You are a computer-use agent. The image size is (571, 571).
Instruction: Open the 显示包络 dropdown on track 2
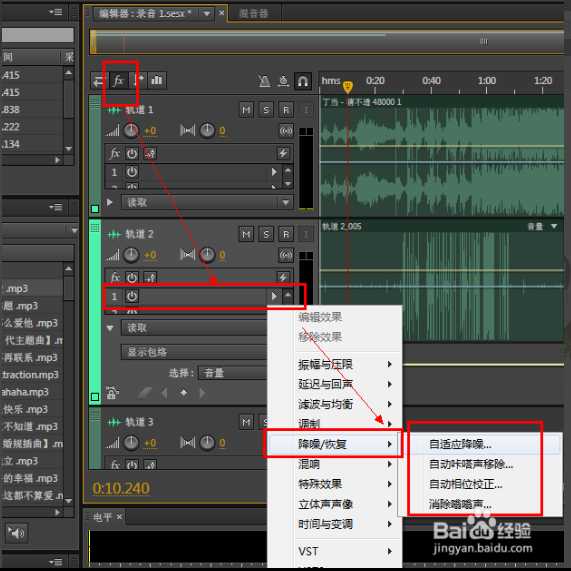194,352
